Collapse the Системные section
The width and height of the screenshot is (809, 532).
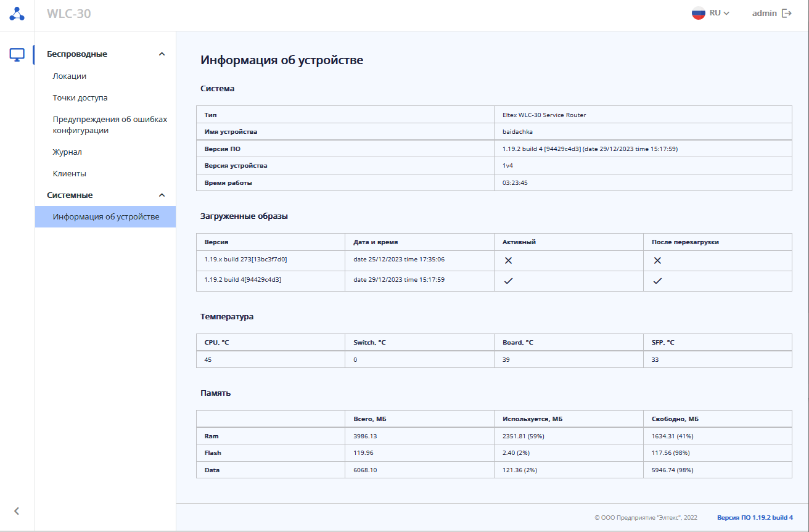point(162,195)
